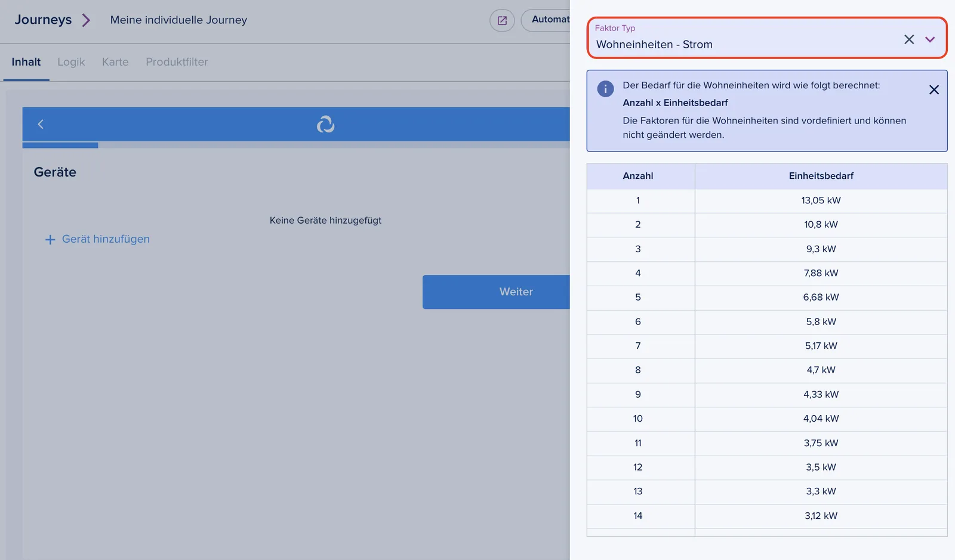The width and height of the screenshot is (955, 560).
Task: Click the circular logo in the blue header
Action: [325, 124]
